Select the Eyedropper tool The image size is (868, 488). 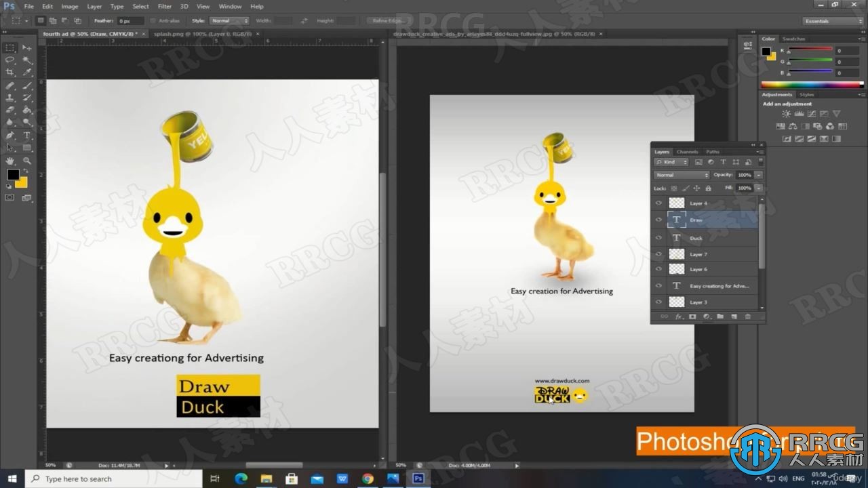(x=27, y=72)
